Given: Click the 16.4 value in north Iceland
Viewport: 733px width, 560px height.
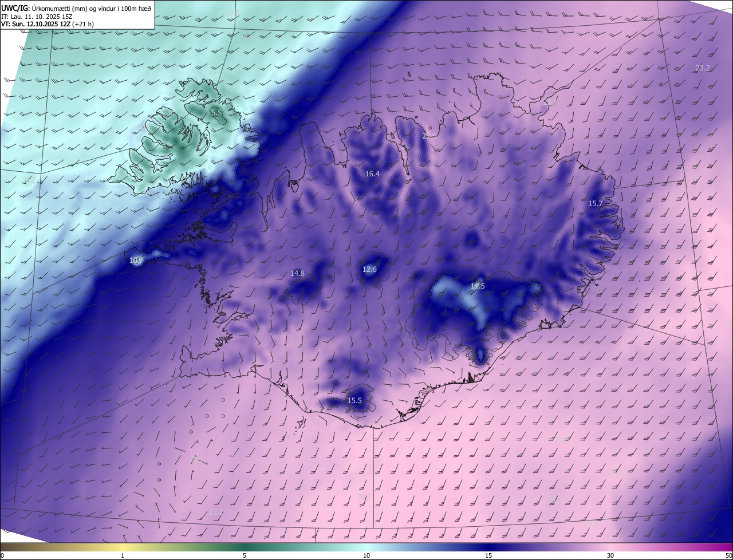Looking at the screenshot, I should click(x=372, y=173).
